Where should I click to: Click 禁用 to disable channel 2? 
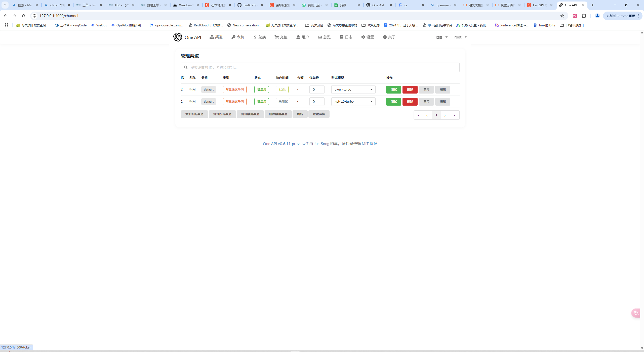[426, 90]
